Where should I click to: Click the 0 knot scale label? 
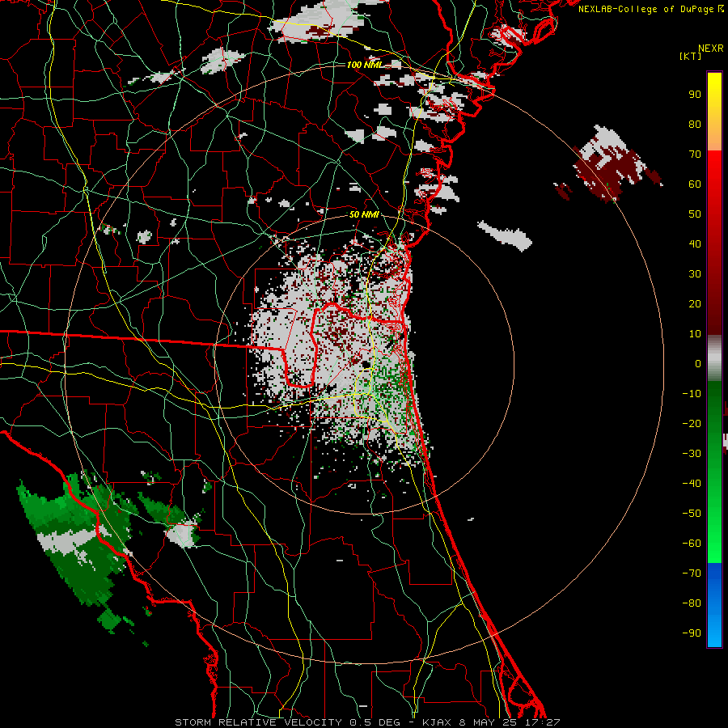click(x=698, y=363)
